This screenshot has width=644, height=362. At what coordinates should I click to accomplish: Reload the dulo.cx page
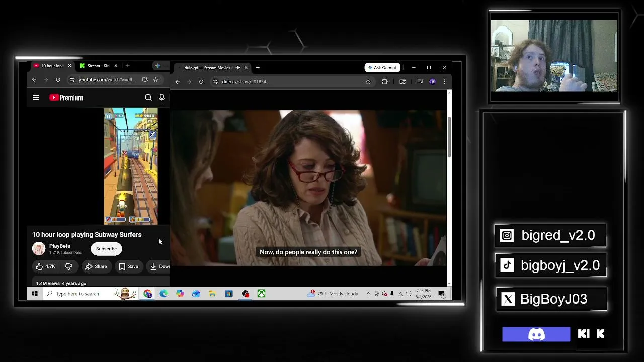(x=201, y=82)
